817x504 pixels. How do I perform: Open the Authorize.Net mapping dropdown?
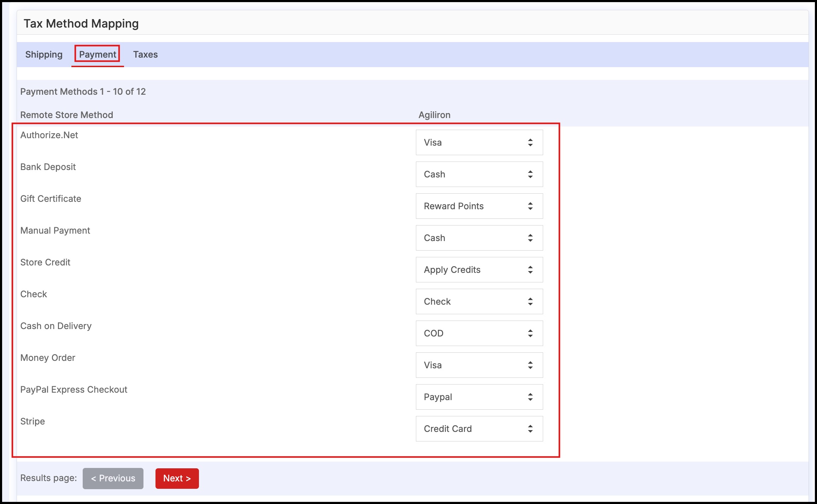479,142
